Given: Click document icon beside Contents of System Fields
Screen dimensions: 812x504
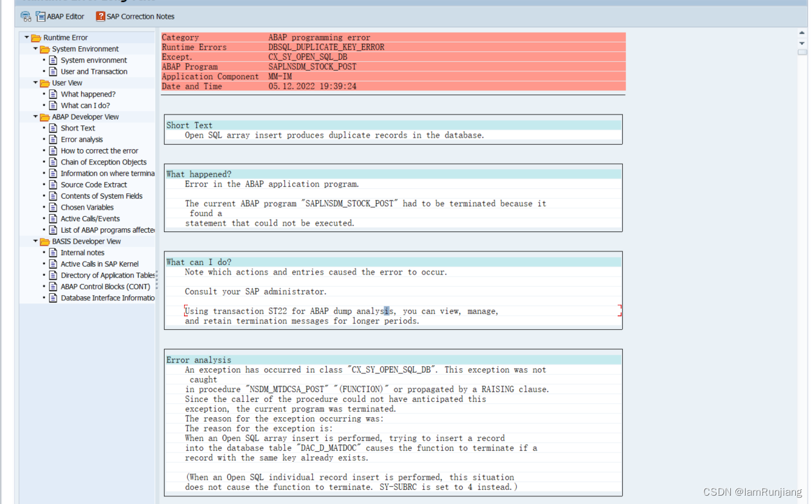Looking at the screenshot, I should [53, 196].
